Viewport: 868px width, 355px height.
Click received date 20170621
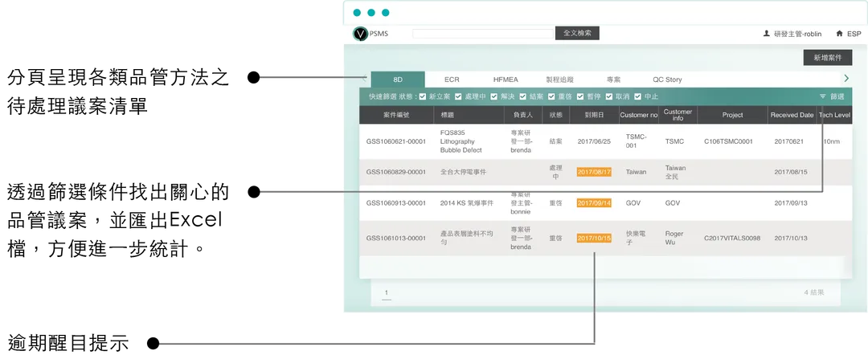(789, 141)
